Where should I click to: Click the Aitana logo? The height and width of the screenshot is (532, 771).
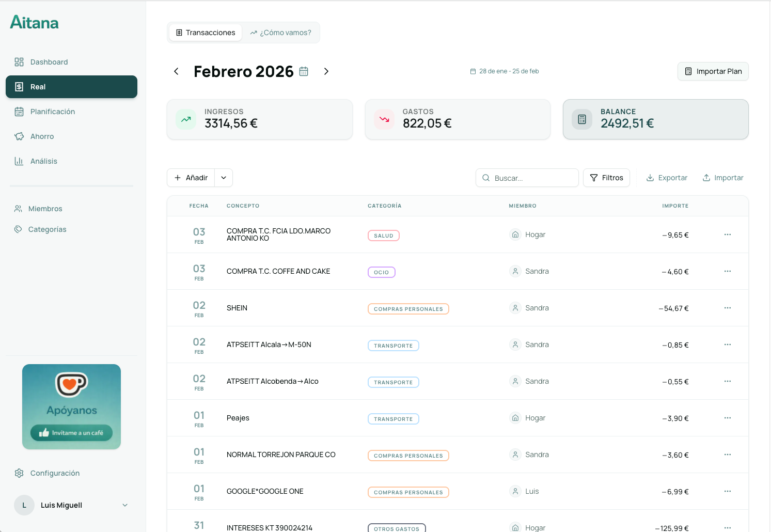(35, 23)
